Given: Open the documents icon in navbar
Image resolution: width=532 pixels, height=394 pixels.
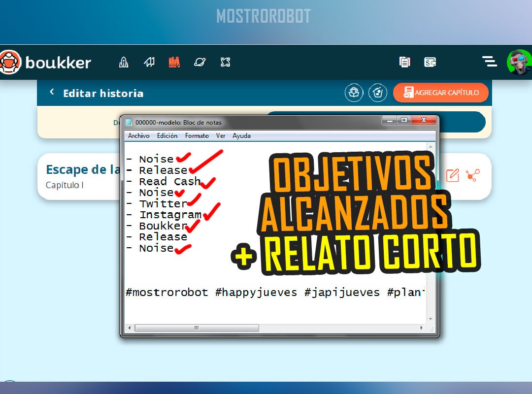Looking at the screenshot, I should click(405, 62).
